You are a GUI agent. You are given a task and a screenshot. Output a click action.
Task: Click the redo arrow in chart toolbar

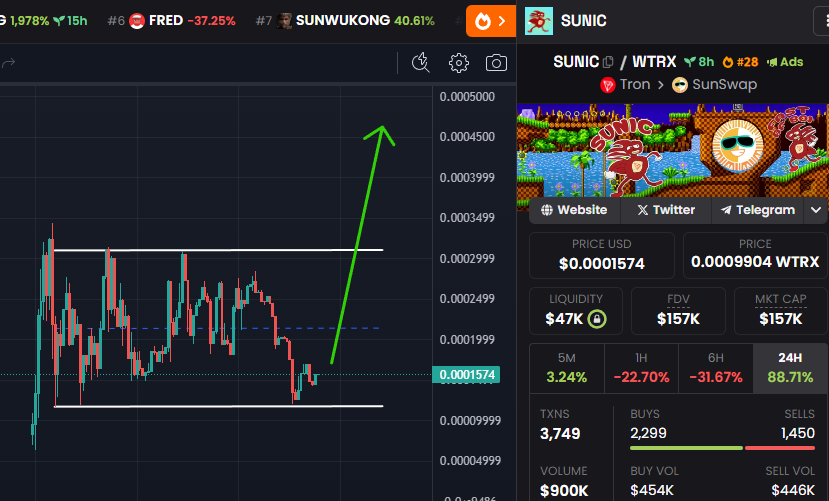point(8,63)
